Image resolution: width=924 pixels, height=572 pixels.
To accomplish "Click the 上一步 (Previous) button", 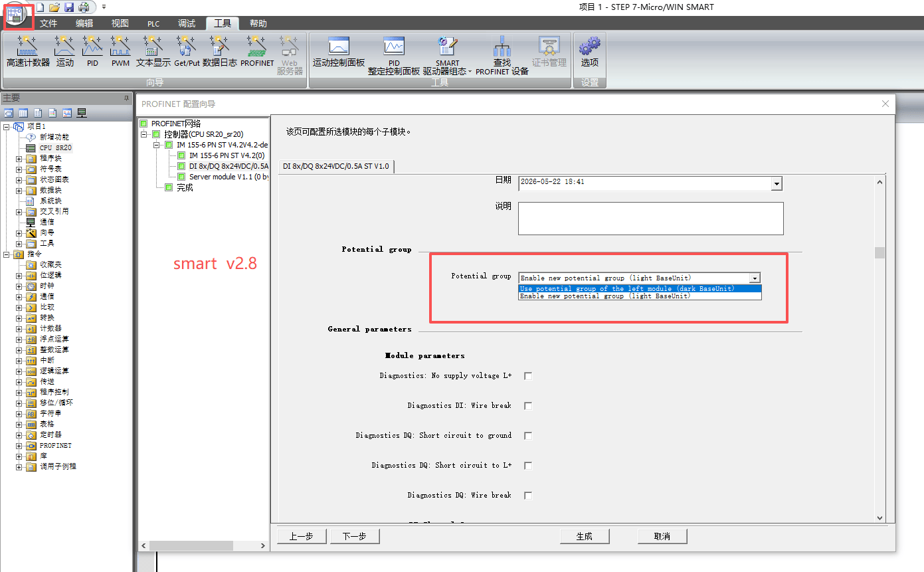I will point(301,536).
